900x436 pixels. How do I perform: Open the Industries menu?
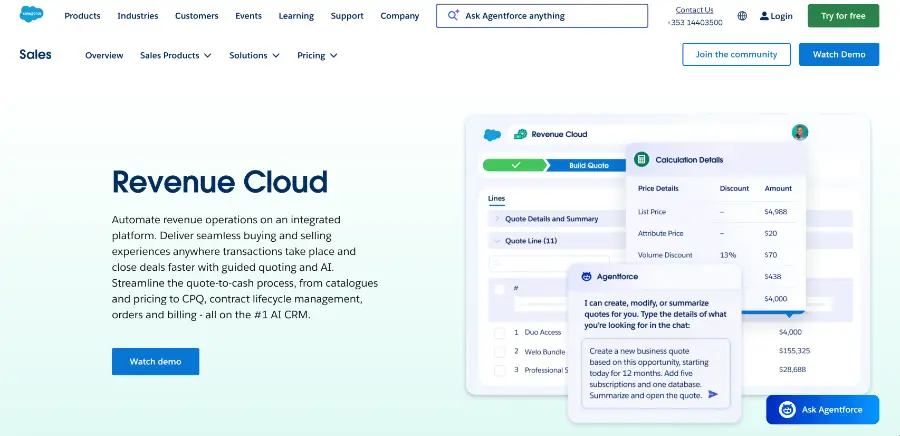(138, 16)
